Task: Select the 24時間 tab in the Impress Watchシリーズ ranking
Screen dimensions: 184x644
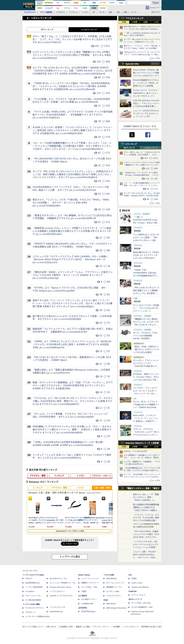Action: [x=135, y=447]
